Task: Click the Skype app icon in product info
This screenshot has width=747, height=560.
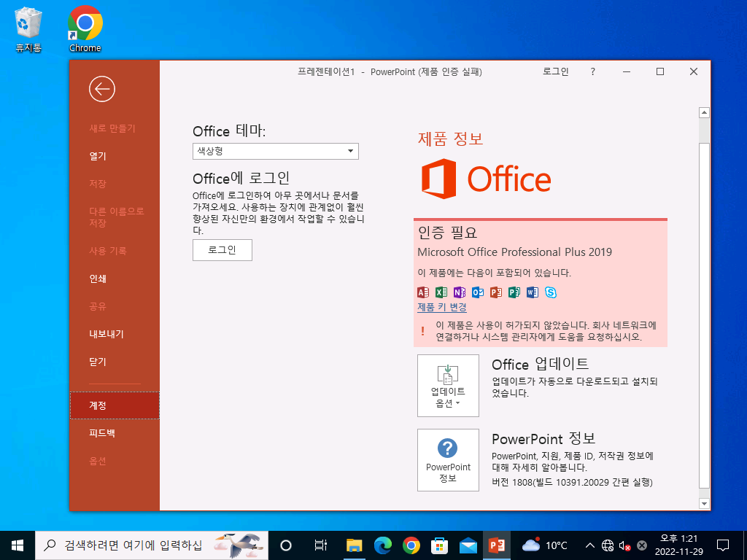Action: [551, 292]
